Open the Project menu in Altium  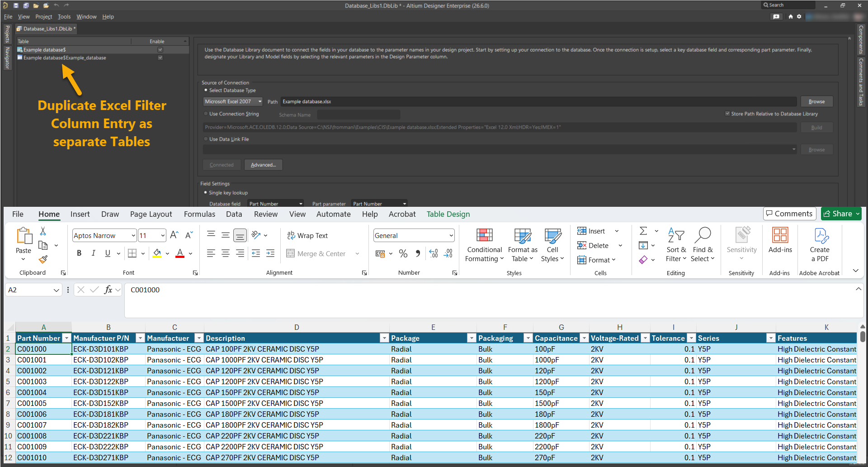(44, 17)
